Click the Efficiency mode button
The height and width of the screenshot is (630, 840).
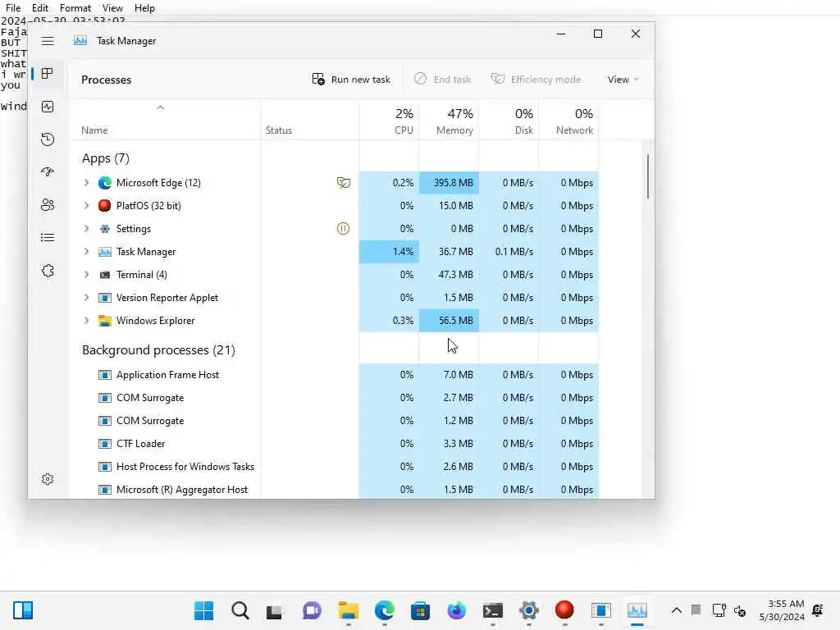click(536, 80)
